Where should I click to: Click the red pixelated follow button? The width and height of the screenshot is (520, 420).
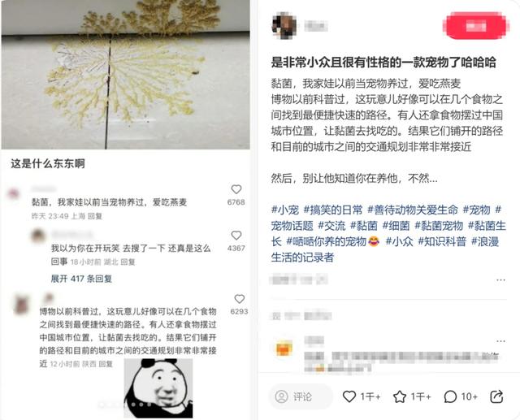point(475,26)
